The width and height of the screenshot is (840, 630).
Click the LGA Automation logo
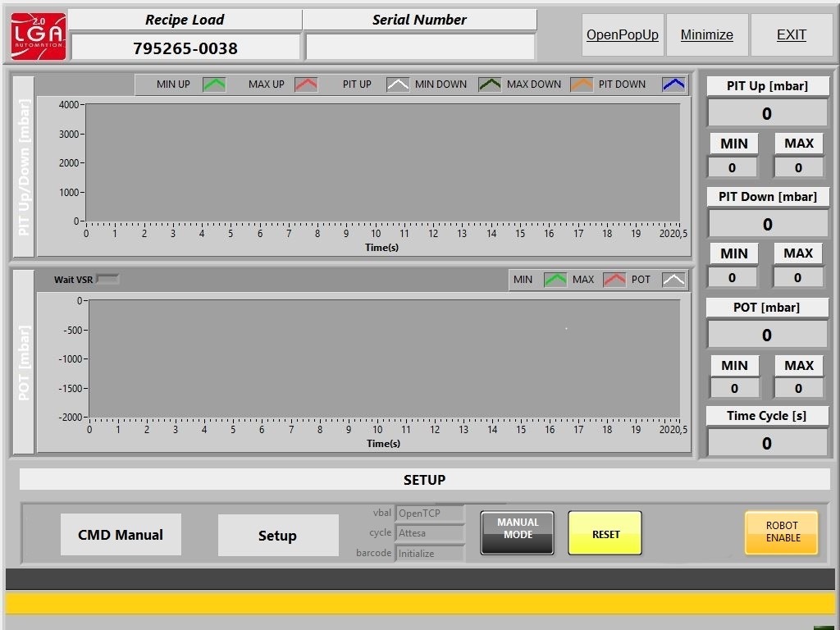coord(38,35)
